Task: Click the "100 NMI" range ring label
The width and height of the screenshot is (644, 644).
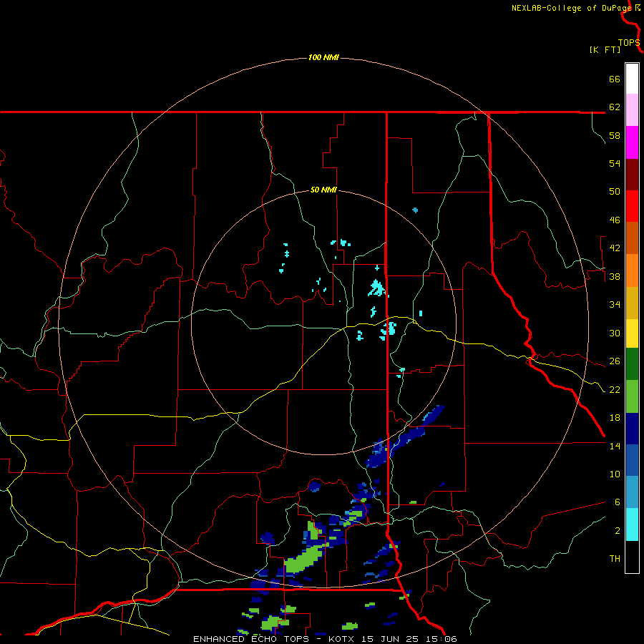Action: [x=323, y=57]
